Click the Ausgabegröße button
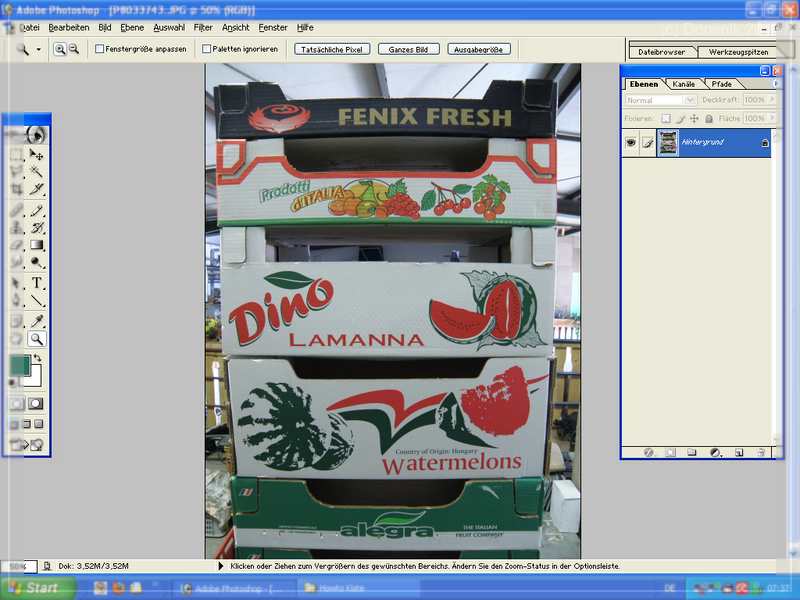This screenshot has width=800, height=600. click(479, 49)
